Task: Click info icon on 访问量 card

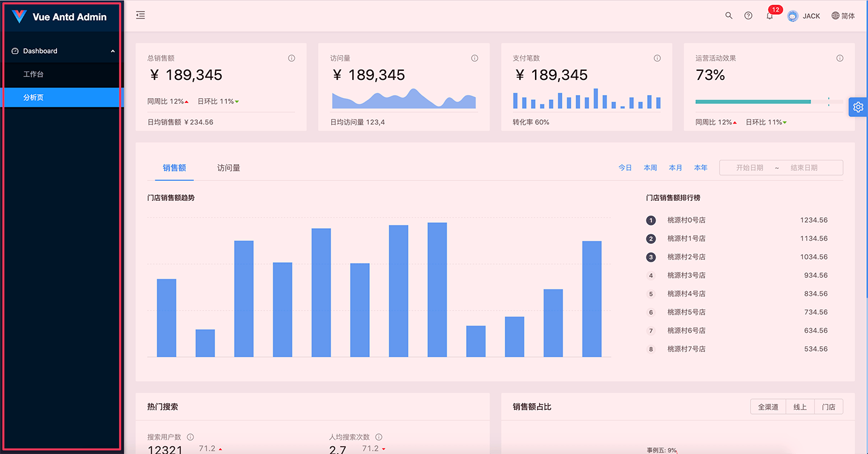Action: (475, 59)
